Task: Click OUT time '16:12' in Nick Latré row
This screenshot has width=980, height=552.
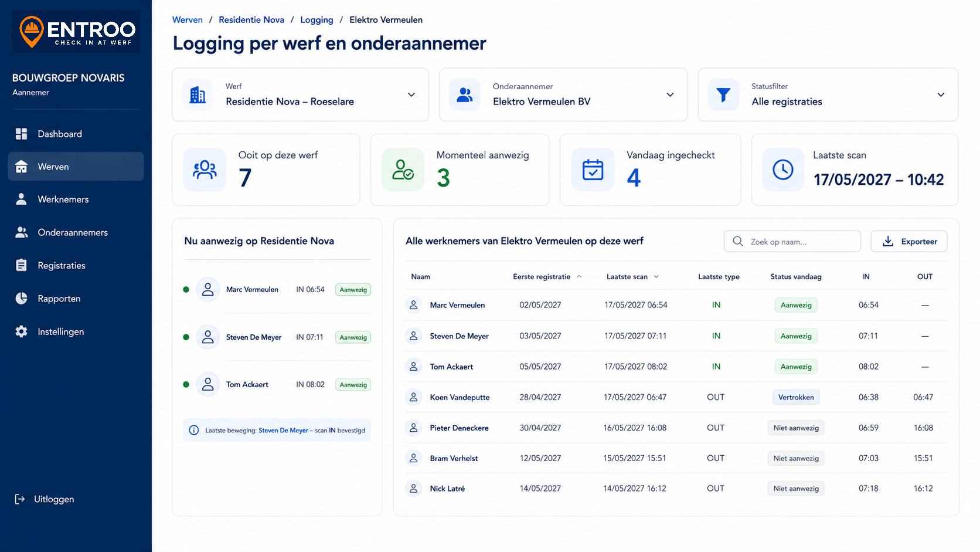Action: click(x=923, y=488)
